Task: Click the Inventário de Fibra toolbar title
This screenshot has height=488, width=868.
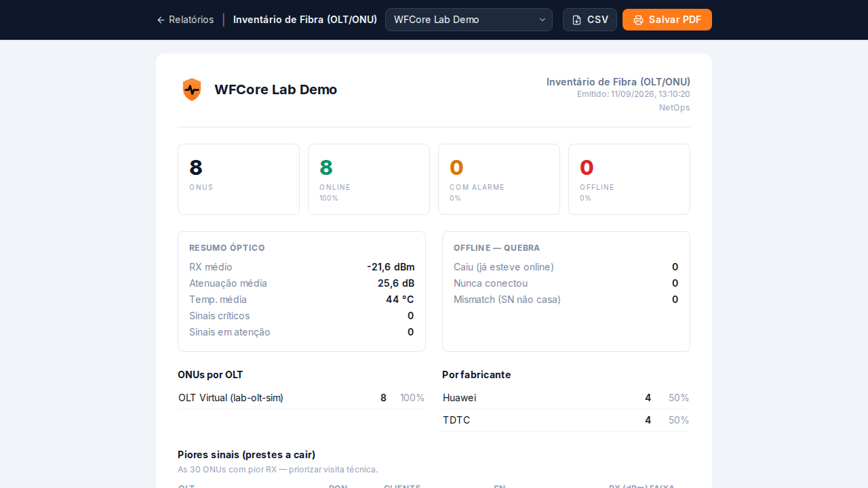Action: point(305,20)
